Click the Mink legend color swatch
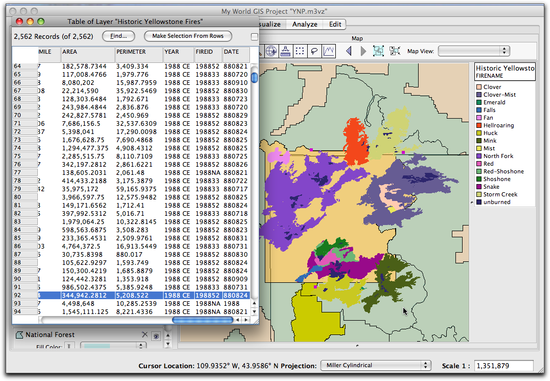This screenshot has width=550, height=381. [x=479, y=141]
